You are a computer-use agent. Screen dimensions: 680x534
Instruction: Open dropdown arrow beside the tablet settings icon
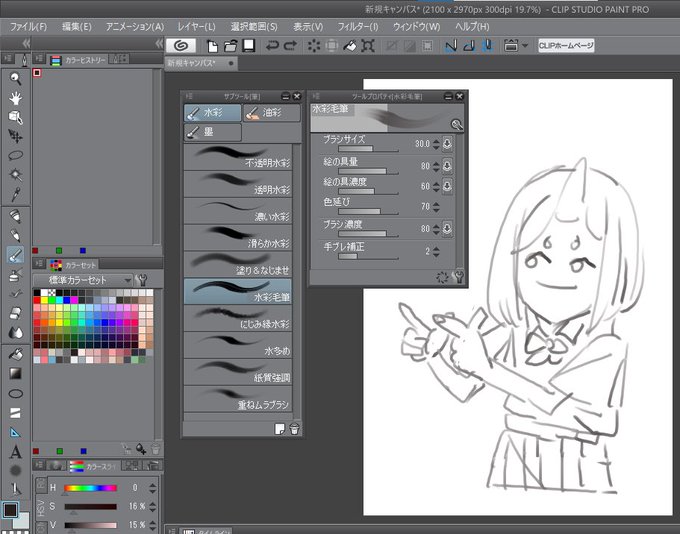(x=525, y=46)
